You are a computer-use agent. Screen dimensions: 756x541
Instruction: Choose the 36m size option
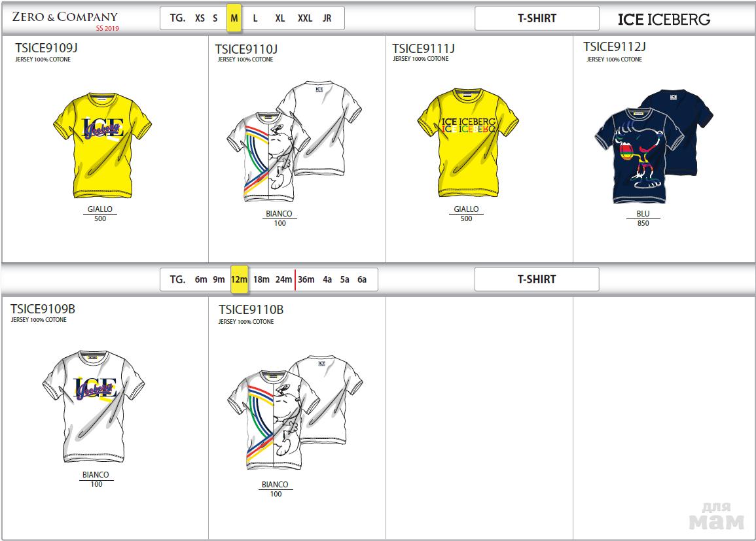tap(306, 279)
